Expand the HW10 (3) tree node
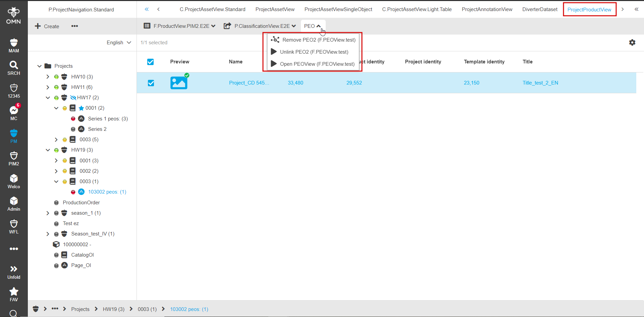The image size is (644, 317). tap(48, 77)
